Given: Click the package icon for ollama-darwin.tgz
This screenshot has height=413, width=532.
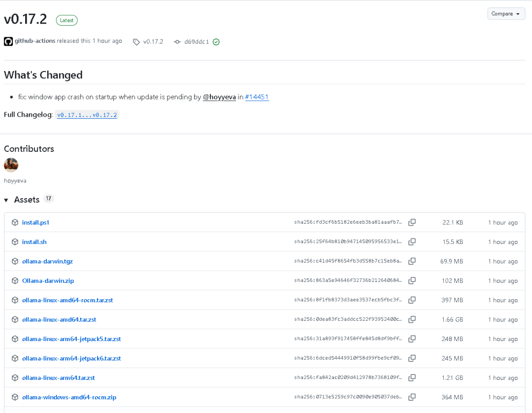Looking at the screenshot, I should click(15, 261).
